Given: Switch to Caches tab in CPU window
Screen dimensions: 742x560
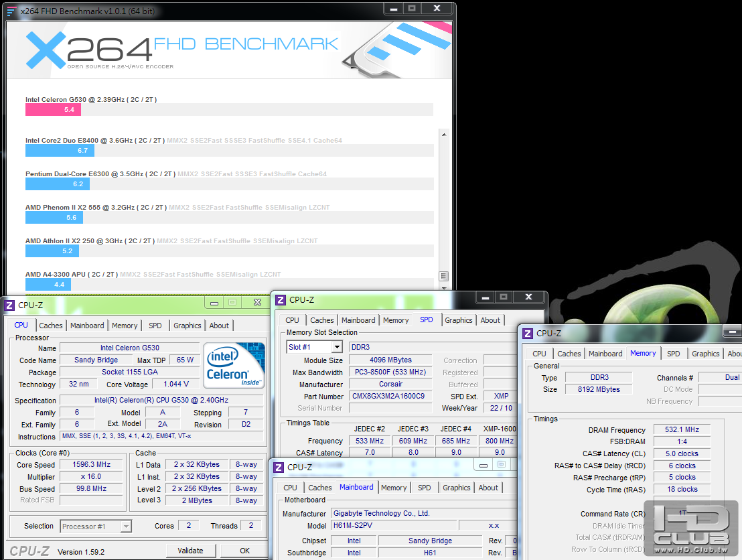Looking at the screenshot, I should click(x=51, y=326).
